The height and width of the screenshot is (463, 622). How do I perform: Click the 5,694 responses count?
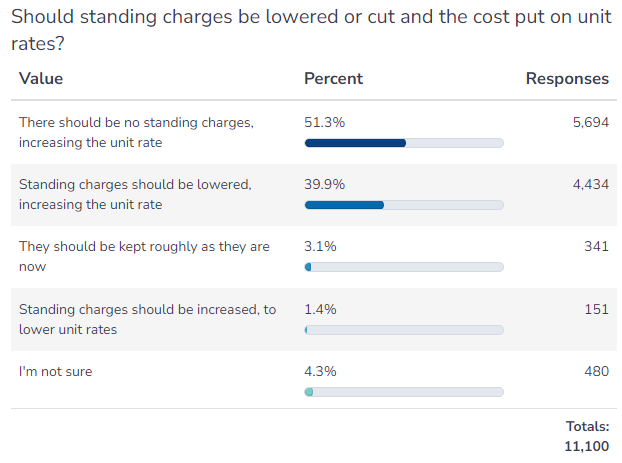[x=591, y=122]
